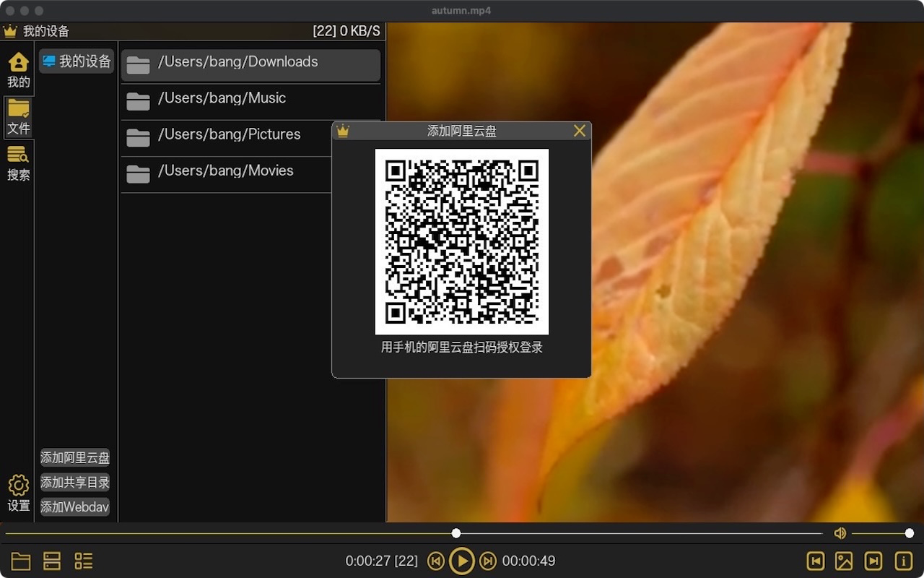Viewport: 924px width, 578px height.
Task: Click the current time 0:00:27 [22] text
Action: [381, 561]
